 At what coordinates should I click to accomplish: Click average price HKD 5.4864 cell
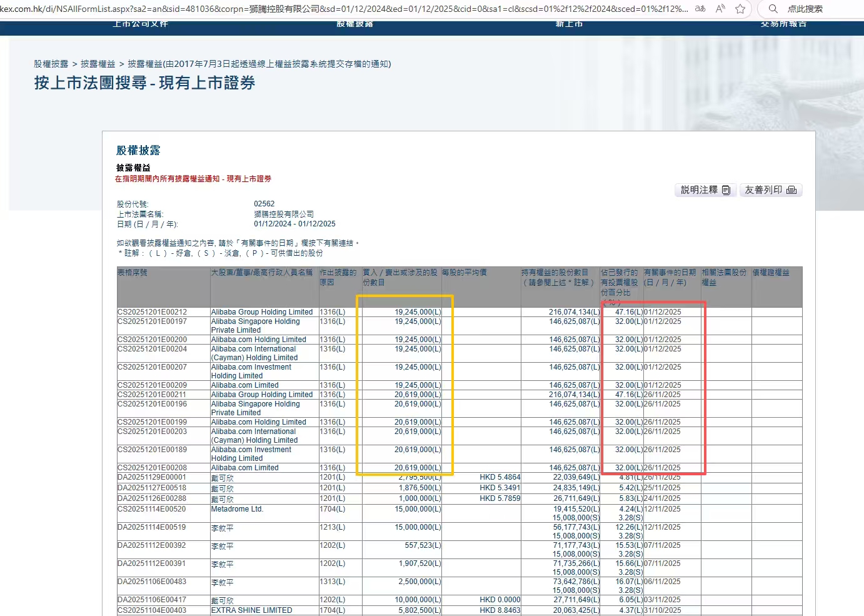(x=500, y=477)
